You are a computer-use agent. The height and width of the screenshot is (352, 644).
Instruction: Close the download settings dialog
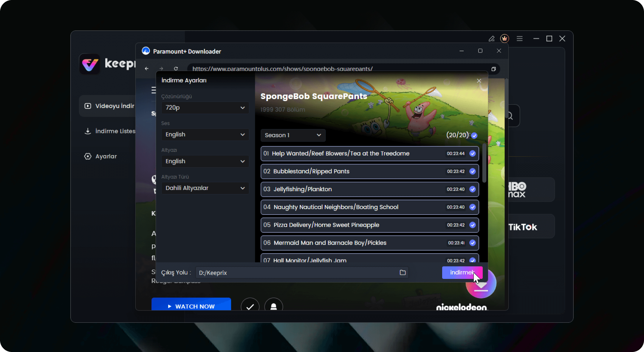(x=479, y=81)
